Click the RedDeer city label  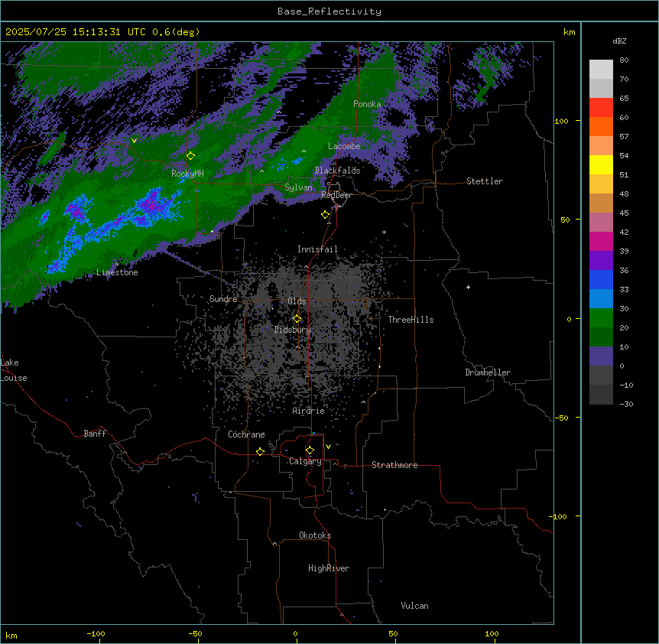tap(336, 195)
